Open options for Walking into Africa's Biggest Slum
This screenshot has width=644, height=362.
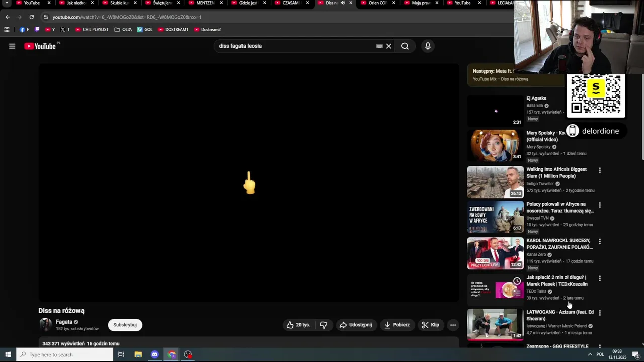tap(599, 170)
